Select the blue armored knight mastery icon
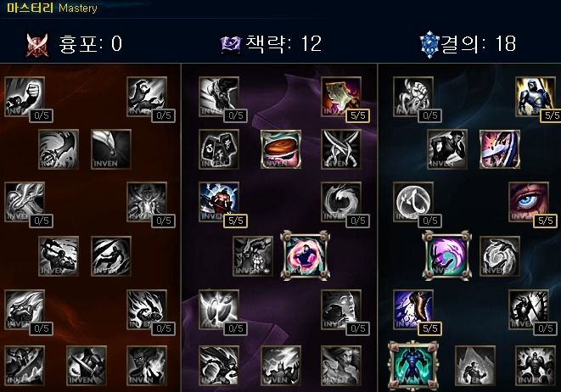The width and height of the screenshot is (561, 392). coord(536,97)
